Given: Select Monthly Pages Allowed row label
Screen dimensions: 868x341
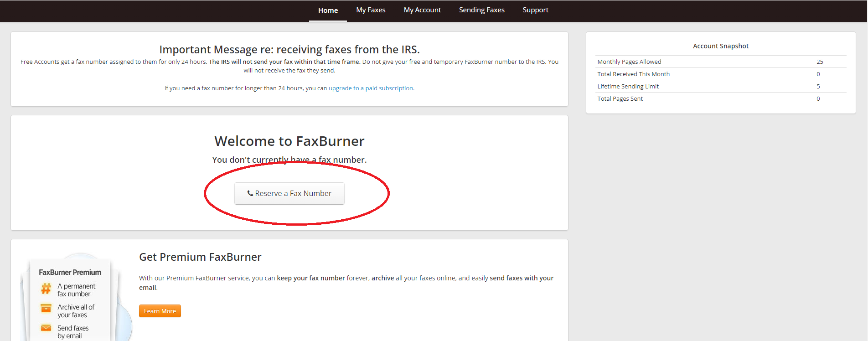Looking at the screenshot, I should [x=629, y=62].
